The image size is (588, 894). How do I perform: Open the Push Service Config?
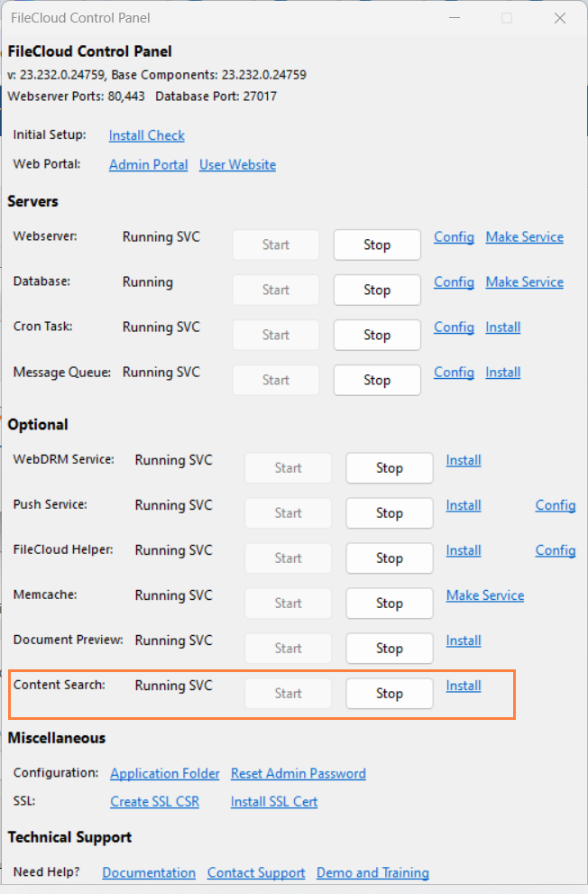pyautogui.click(x=556, y=505)
